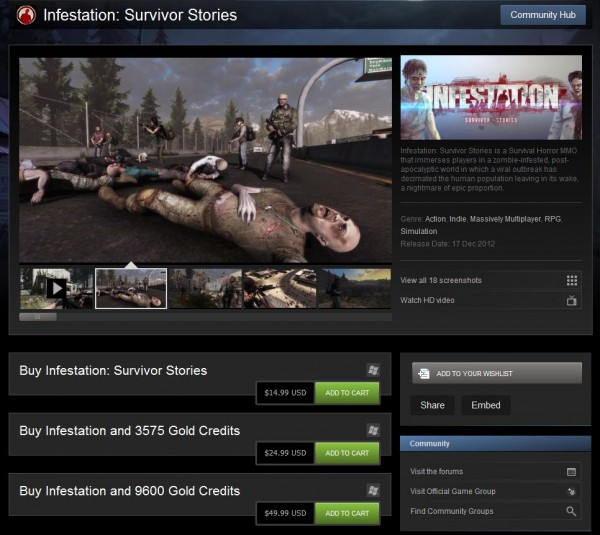Image resolution: width=600 pixels, height=535 pixels.
Task: Play the trailer video thumbnail
Action: (x=57, y=289)
